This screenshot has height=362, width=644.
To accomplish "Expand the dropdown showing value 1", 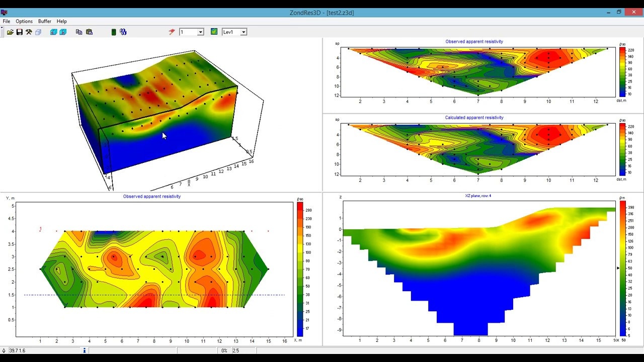I will coord(200,32).
